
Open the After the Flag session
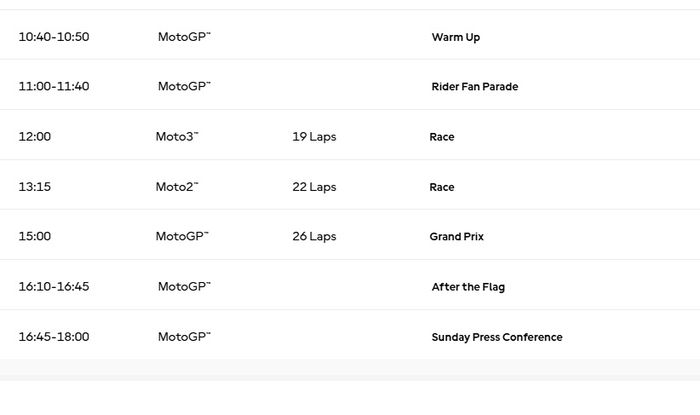[x=468, y=287]
